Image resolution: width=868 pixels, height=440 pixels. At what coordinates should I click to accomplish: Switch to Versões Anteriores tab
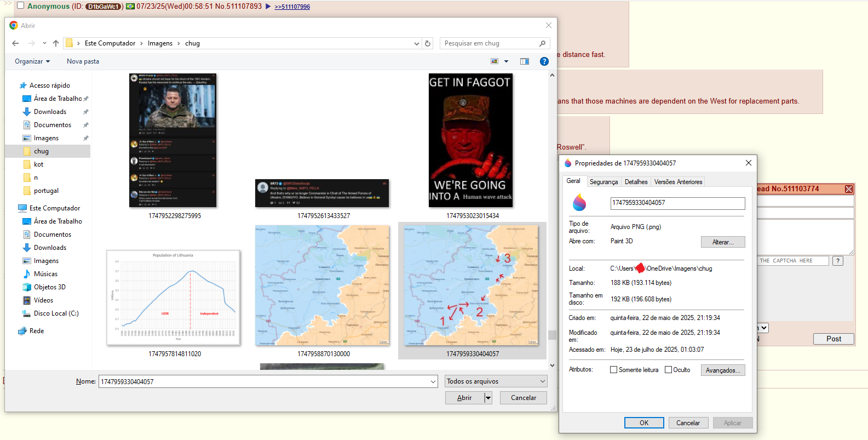point(678,182)
